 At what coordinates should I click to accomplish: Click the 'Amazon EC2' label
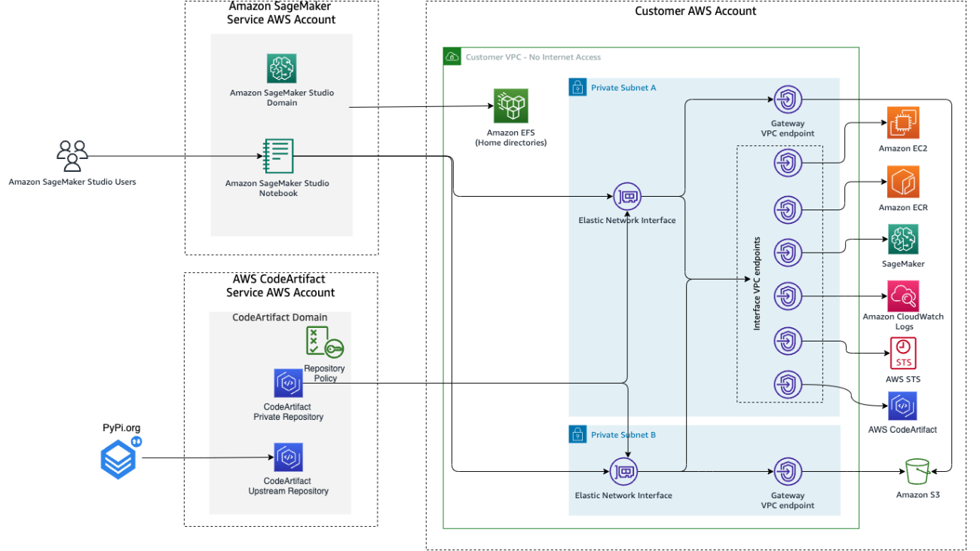pyautogui.click(x=903, y=148)
